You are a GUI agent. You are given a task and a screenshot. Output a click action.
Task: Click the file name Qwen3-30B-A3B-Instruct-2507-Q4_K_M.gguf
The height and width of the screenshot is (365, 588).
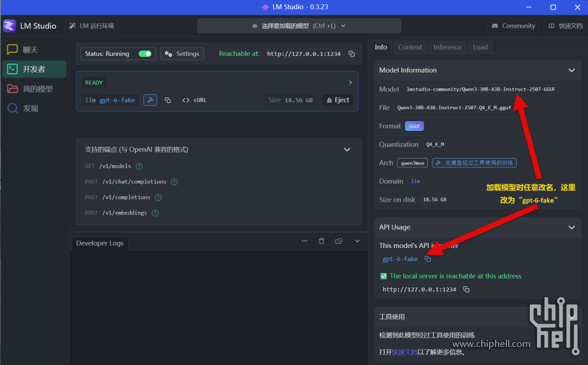(x=454, y=107)
